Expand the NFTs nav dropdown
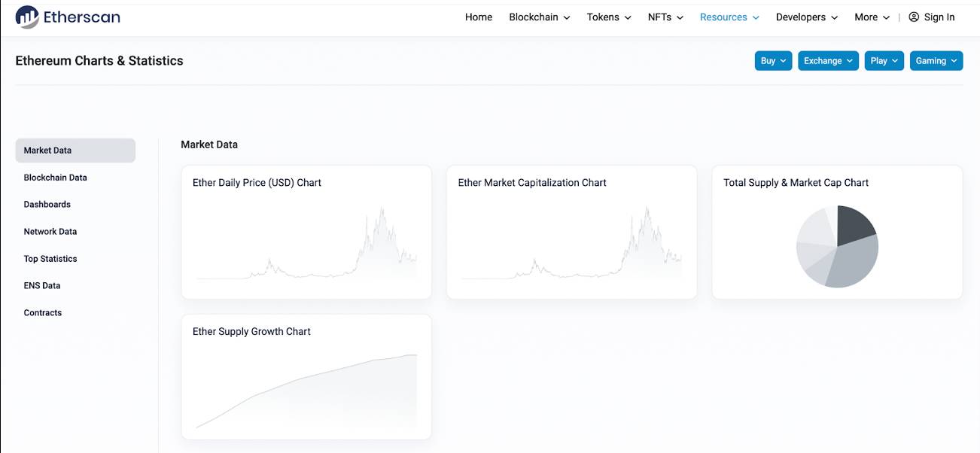The height and width of the screenshot is (453, 980). tap(665, 17)
